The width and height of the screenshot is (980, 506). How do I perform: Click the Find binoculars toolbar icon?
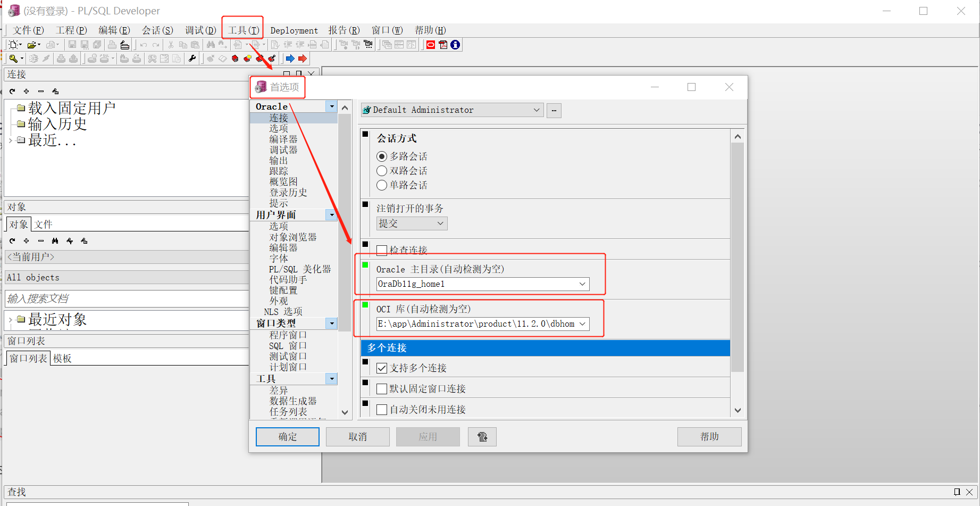click(211, 45)
